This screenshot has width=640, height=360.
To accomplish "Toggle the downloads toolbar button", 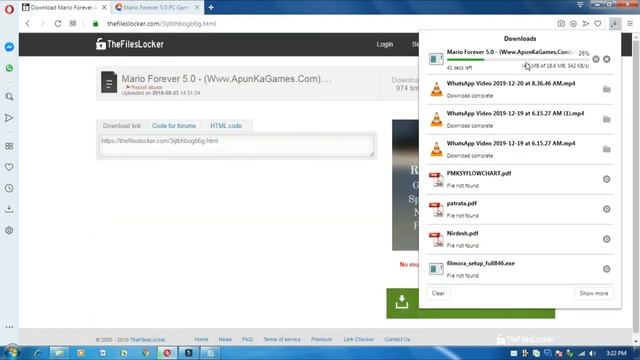I will (x=614, y=24).
